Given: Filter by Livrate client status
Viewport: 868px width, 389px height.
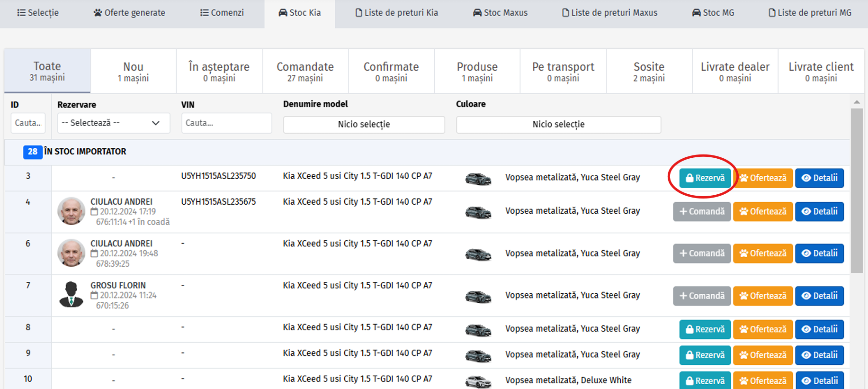Looking at the screenshot, I should [821, 71].
